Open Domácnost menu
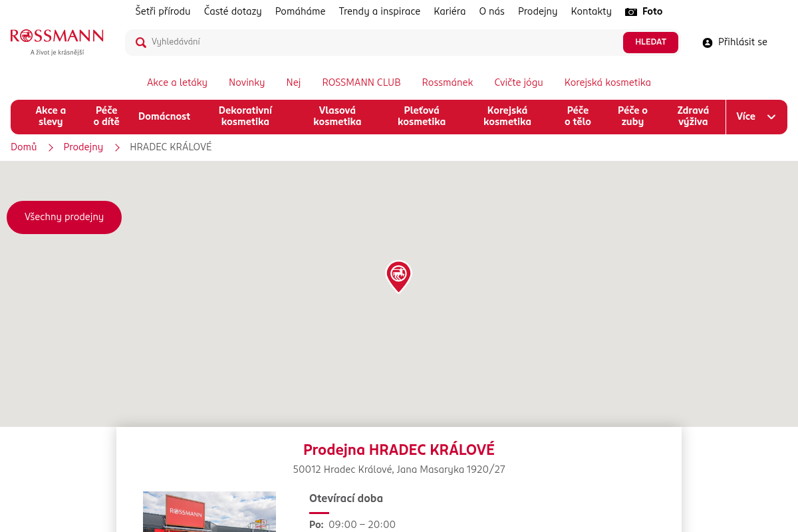Image resolution: width=798 pixels, height=532 pixels. coord(164,116)
